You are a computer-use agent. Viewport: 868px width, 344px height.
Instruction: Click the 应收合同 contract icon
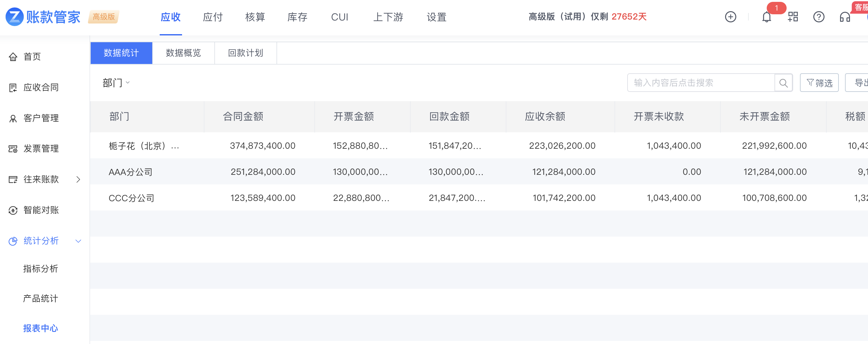pos(13,88)
